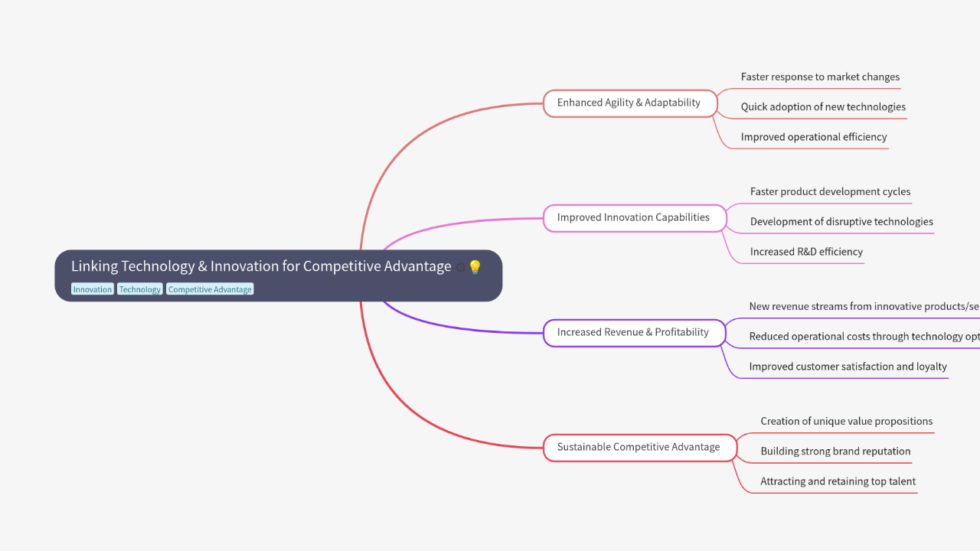Click 'Improved customer satisfaction and loyalty'

[848, 366]
